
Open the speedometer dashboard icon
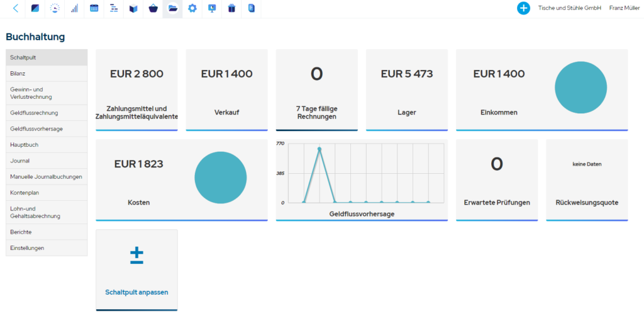[55, 8]
